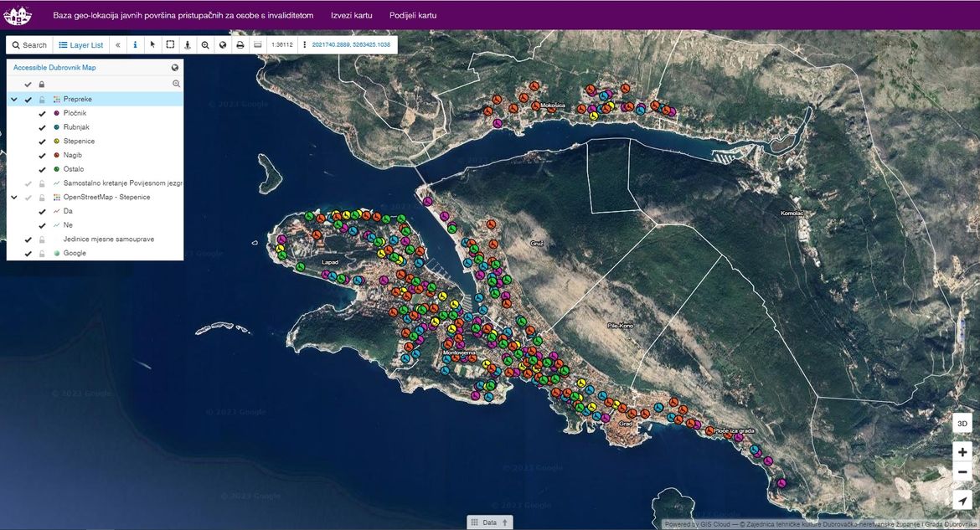
Task: Open the Izvezi kartu menu
Action: (351, 15)
